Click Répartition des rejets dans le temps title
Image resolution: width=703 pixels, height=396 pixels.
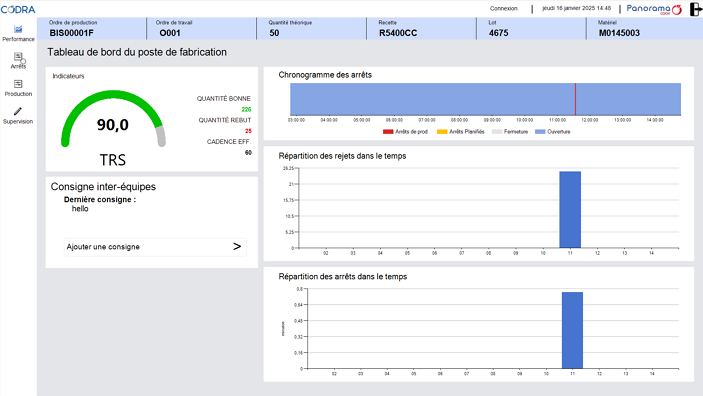342,156
